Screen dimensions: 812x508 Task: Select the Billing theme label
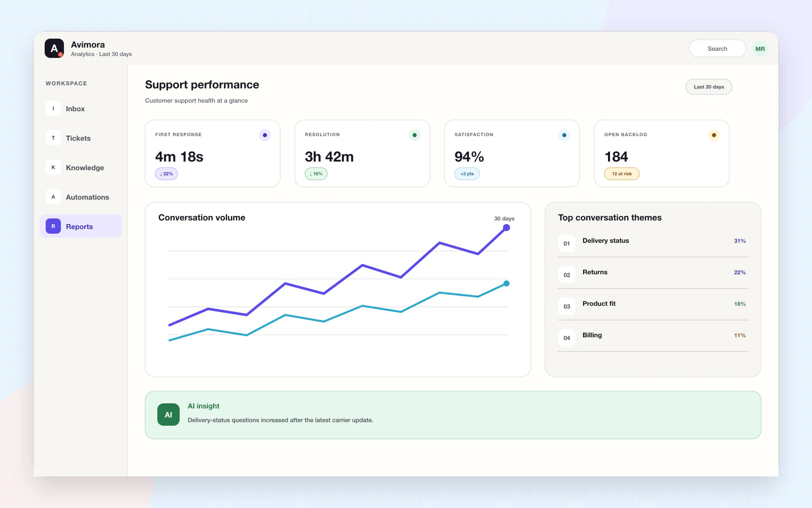[592, 335]
